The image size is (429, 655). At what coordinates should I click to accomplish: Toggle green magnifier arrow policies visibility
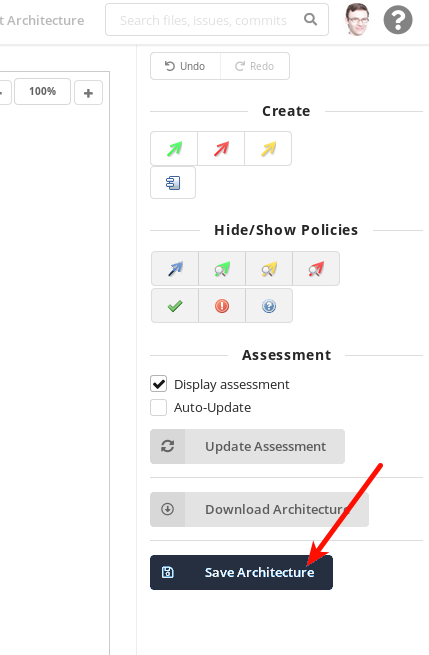(x=222, y=269)
